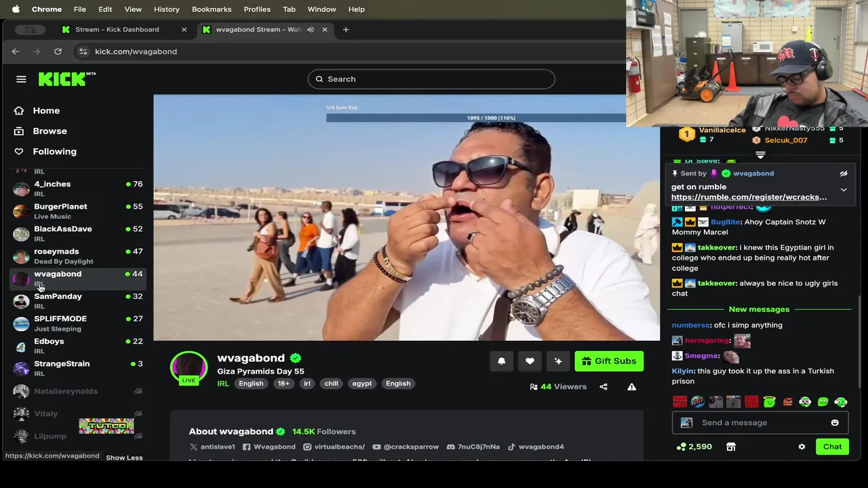Image resolution: width=868 pixels, height=488 pixels.
Task: Toggle notification bell for wvagabond
Action: (x=501, y=361)
